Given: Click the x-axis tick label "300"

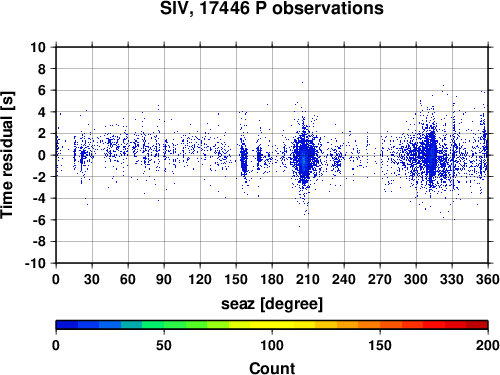Looking at the screenshot, I should (x=416, y=279).
